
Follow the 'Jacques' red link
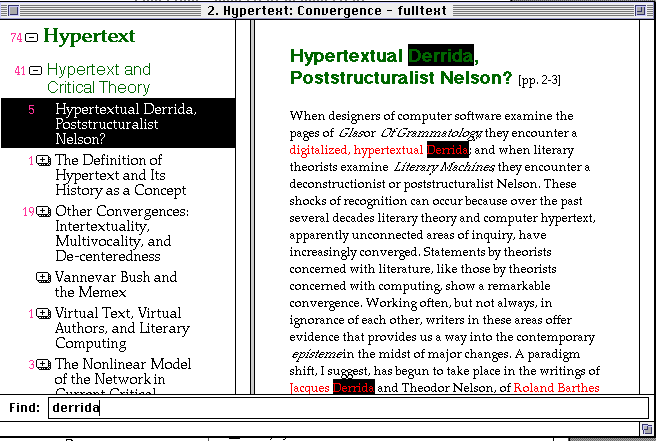click(310, 388)
